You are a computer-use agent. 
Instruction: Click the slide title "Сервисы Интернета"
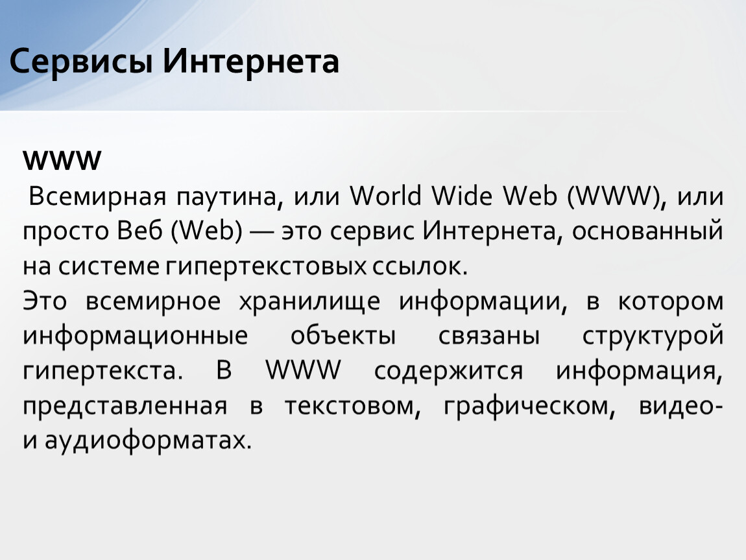tap(174, 62)
